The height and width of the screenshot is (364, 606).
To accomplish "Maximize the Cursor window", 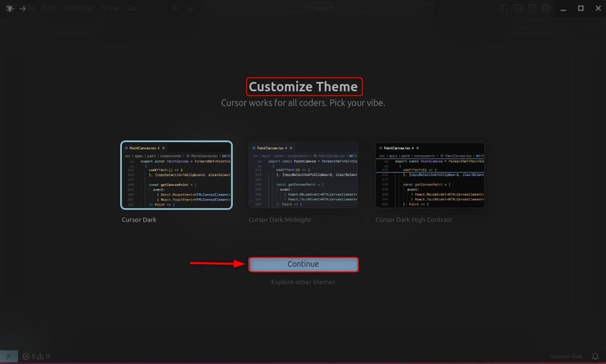I will (581, 8).
